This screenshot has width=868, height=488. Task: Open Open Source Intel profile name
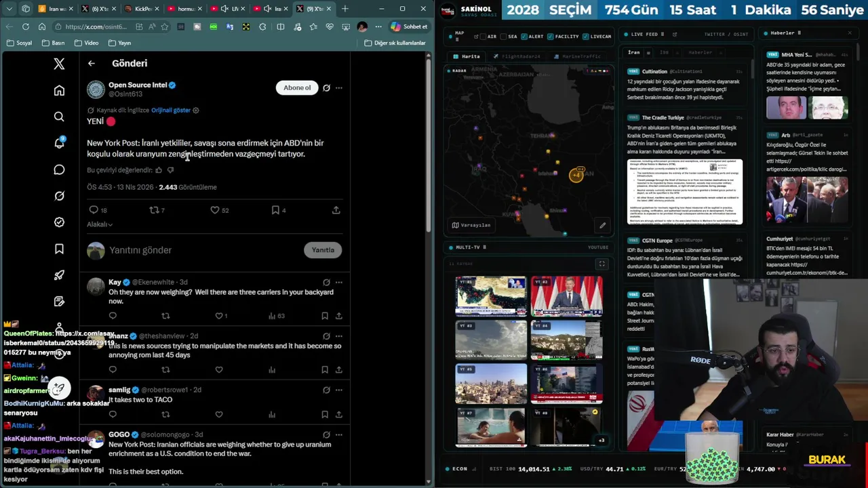click(138, 85)
